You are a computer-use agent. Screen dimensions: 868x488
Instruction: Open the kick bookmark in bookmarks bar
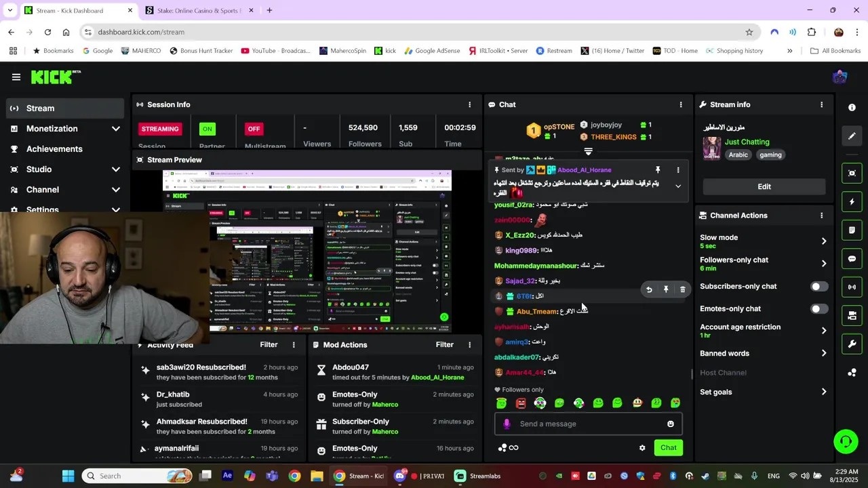coord(385,51)
